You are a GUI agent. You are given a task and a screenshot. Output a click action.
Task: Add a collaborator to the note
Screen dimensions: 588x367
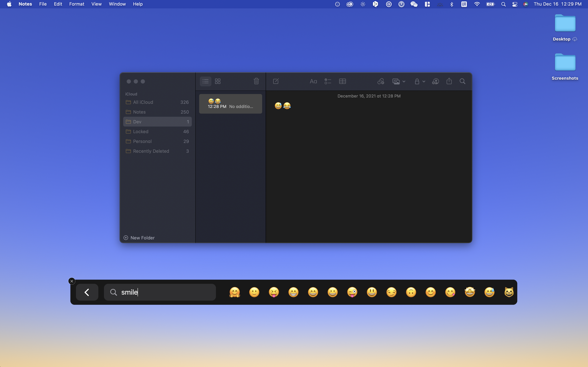[x=435, y=81]
